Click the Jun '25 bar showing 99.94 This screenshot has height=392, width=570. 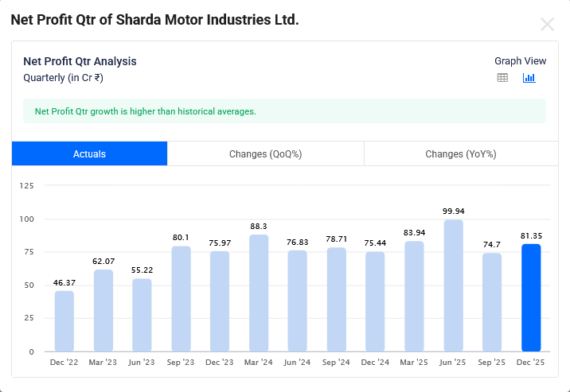[453, 285]
